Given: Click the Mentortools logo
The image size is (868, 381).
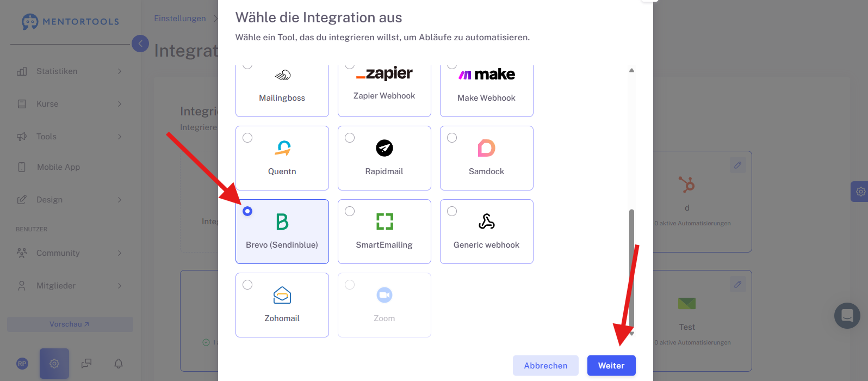Looking at the screenshot, I should 70,22.
